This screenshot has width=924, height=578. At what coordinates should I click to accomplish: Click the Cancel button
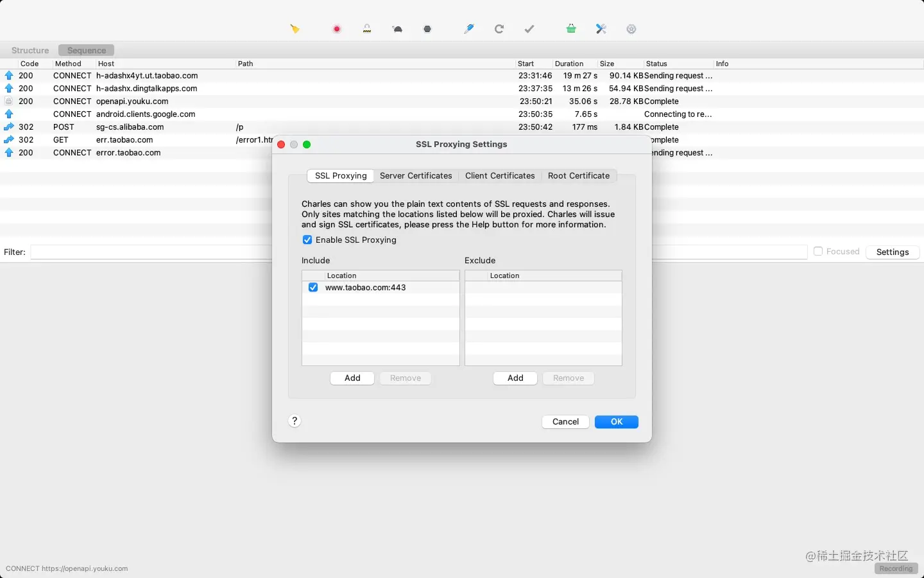[x=565, y=422]
